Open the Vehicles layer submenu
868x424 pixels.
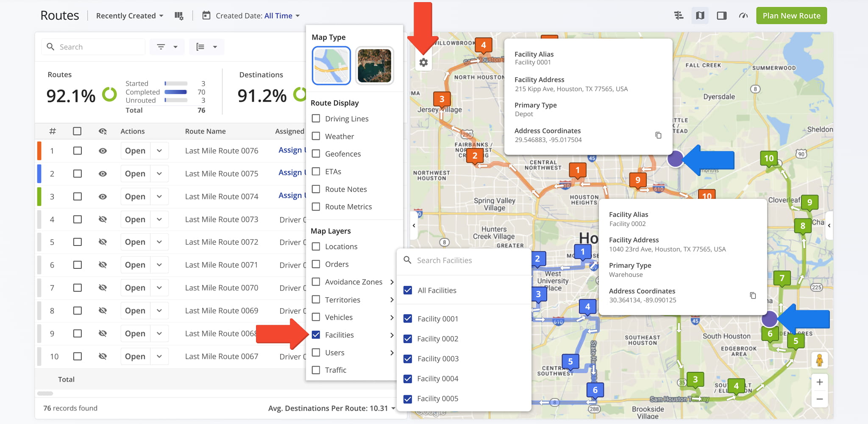(x=392, y=318)
